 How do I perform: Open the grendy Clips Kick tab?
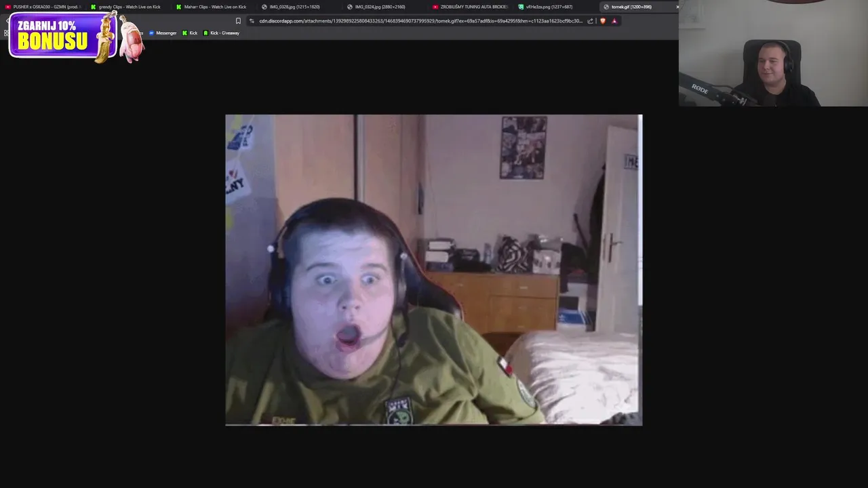128,7
